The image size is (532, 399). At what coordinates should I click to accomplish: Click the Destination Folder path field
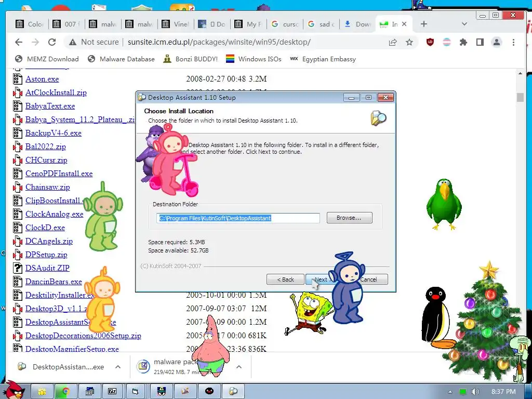pos(238,218)
